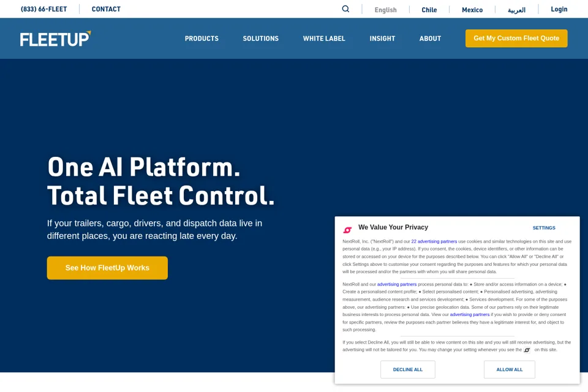588x392 pixels.
Task: Click advertising partners link after 'View our'
Action: point(470,315)
